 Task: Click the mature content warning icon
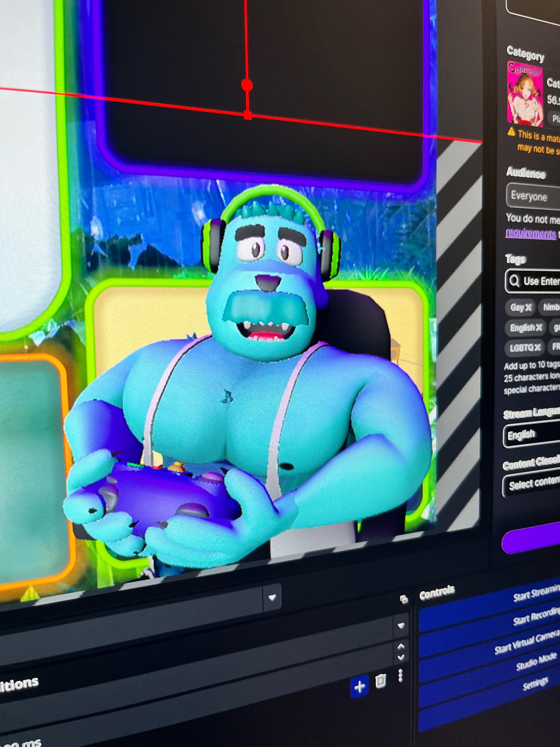(x=511, y=132)
